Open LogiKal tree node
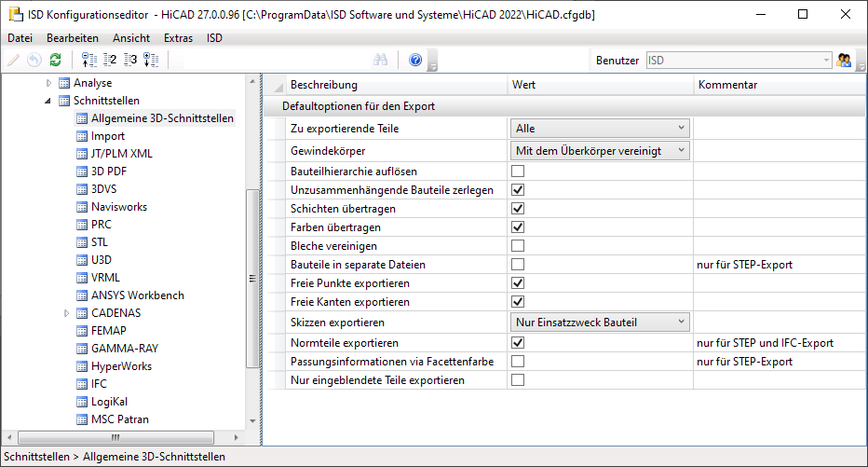Viewport: 868px width, 467px height. [x=110, y=402]
